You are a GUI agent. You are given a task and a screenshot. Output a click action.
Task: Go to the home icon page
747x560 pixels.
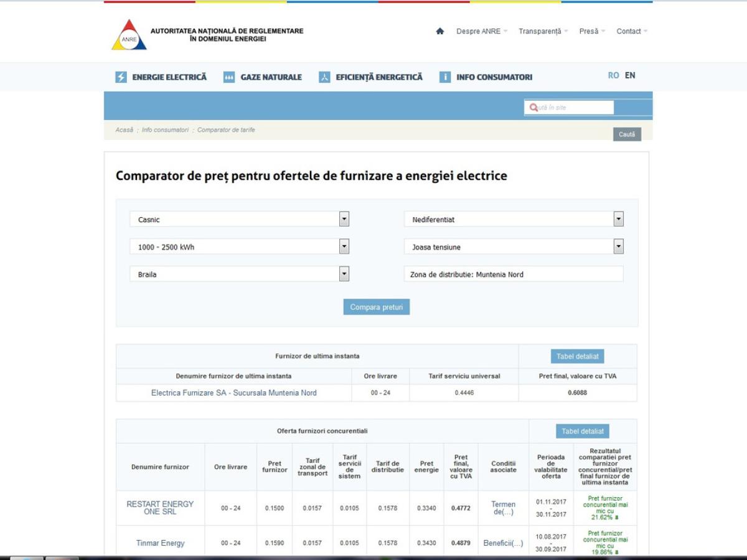click(x=440, y=31)
